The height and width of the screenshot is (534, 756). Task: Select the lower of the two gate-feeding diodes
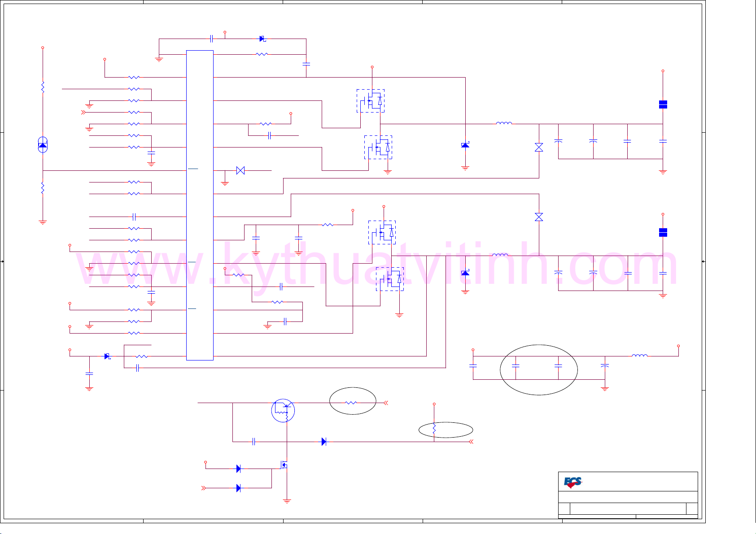tap(238, 488)
